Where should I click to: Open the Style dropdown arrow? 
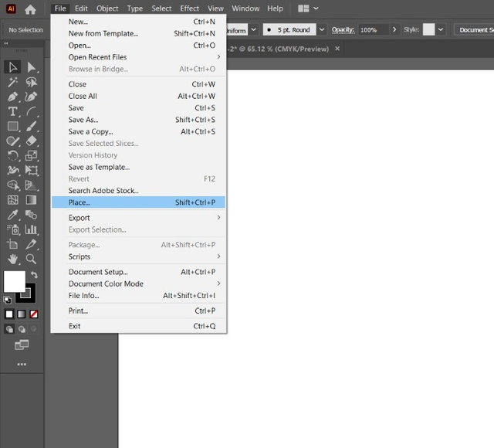click(441, 29)
